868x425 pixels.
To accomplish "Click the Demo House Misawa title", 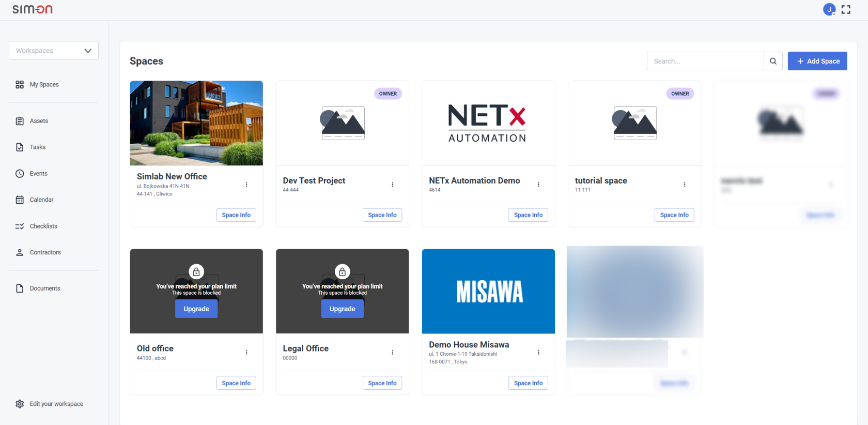I will click(x=469, y=344).
